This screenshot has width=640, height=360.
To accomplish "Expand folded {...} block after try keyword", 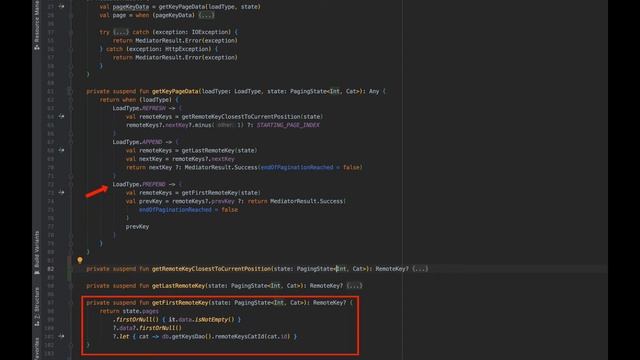I will point(121,32).
